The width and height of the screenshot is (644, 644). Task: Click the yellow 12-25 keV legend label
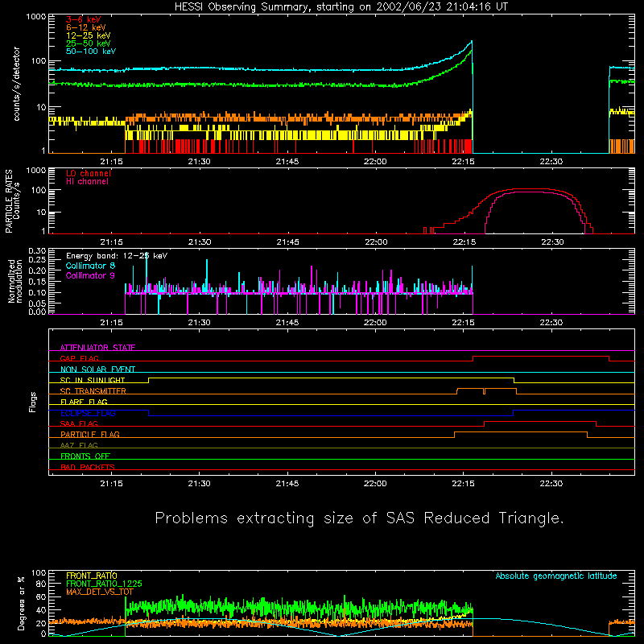[88, 35]
